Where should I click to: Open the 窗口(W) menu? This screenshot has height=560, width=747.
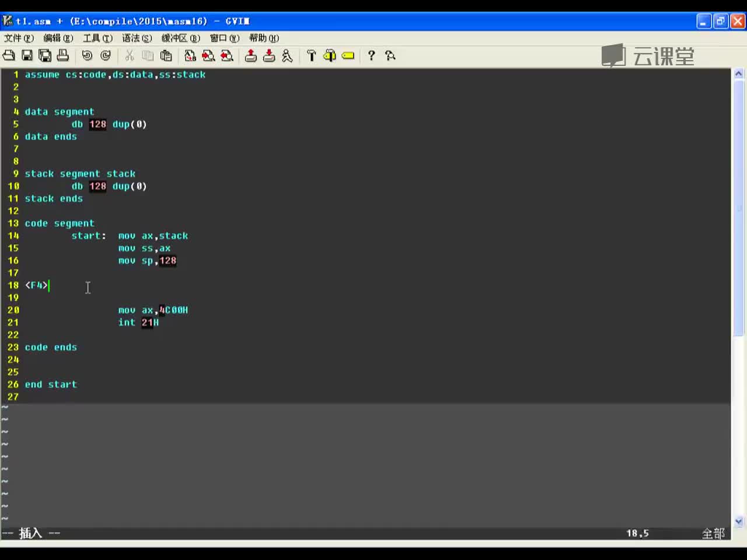click(x=225, y=38)
